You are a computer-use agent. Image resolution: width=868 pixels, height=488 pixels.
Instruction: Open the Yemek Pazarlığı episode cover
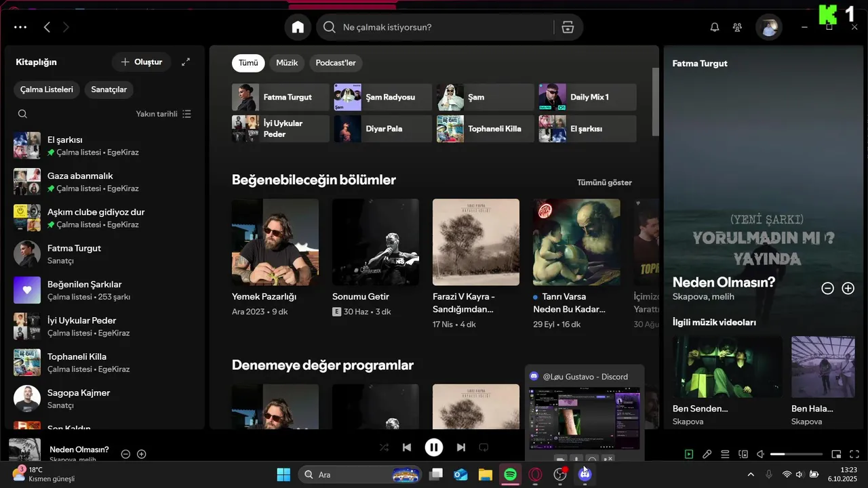(275, 242)
